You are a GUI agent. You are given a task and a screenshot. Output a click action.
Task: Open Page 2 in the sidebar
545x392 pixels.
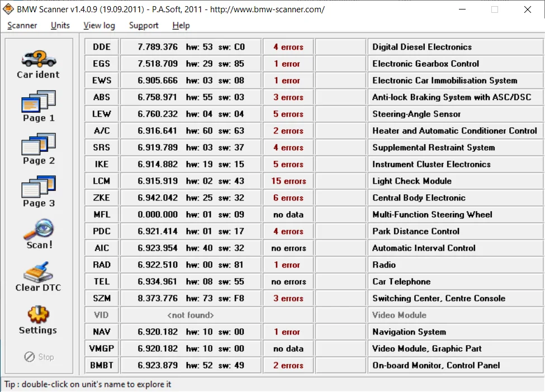[39, 149]
